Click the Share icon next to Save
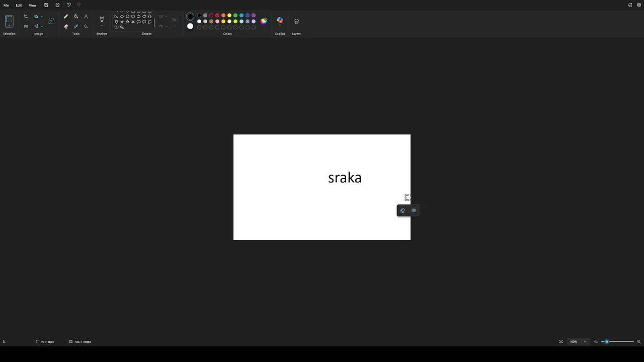The height and width of the screenshot is (362, 644). click(57, 5)
